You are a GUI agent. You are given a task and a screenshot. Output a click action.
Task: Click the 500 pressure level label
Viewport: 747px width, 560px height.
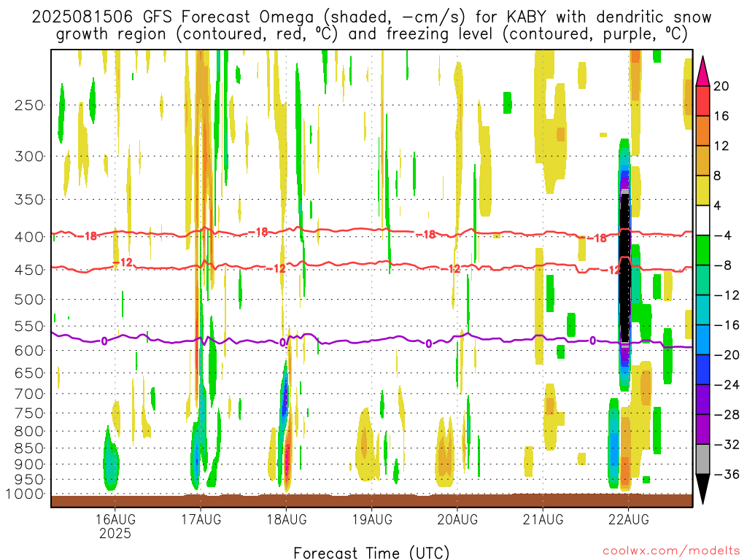tap(29, 300)
